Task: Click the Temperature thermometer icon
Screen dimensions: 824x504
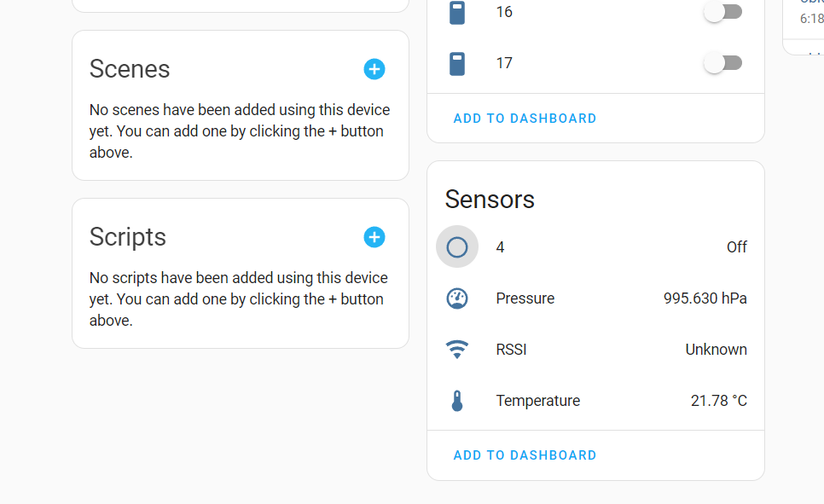Action: [457, 401]
